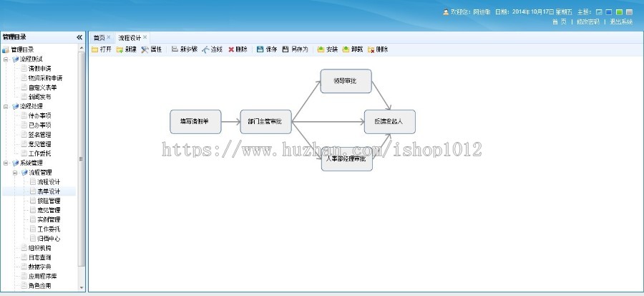Open 签名管理 in the tree
Image resolution: width=644 pixels, height=296 pixels.
39,135
